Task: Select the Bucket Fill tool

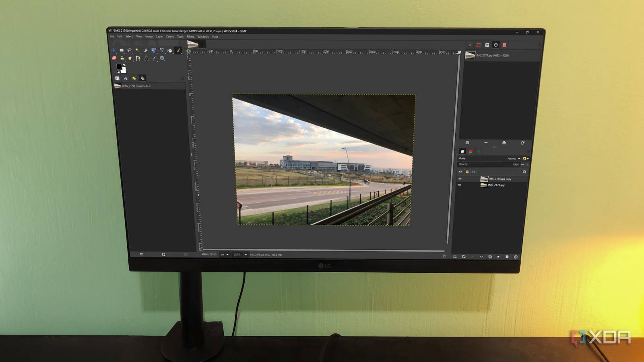Action: (170, 50)
